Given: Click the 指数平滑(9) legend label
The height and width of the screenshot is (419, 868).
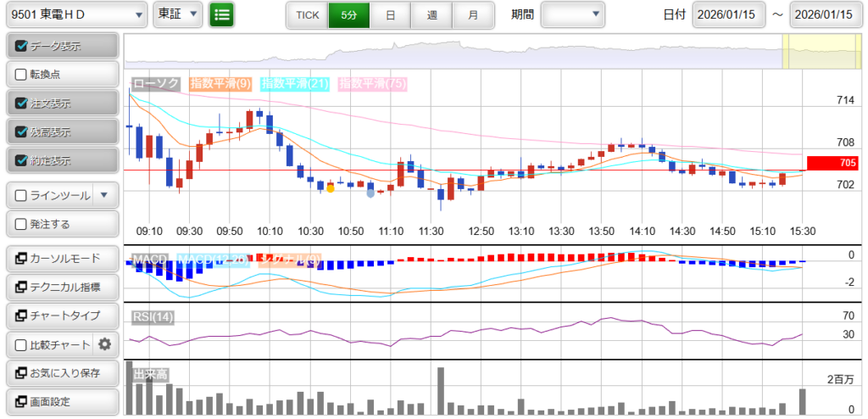Looking at the screenshot, I should pyautogui.click(x=220, y=83).
